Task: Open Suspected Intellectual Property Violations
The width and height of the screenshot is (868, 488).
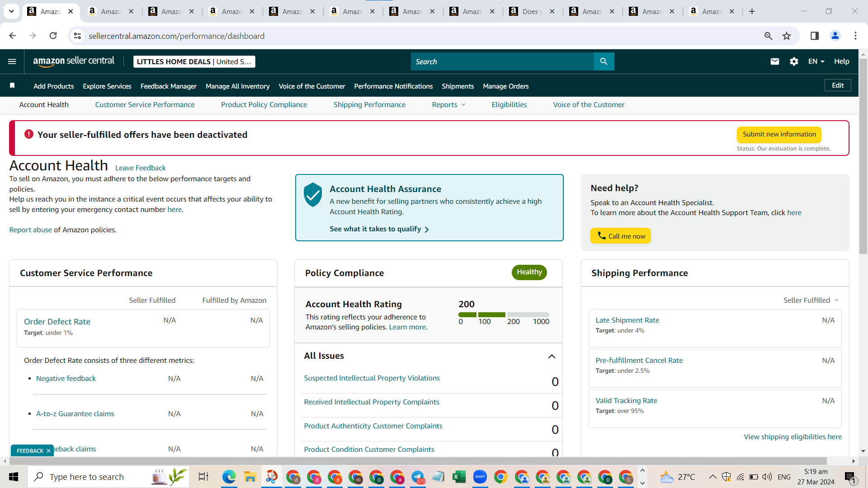Action: coord(372,378)
